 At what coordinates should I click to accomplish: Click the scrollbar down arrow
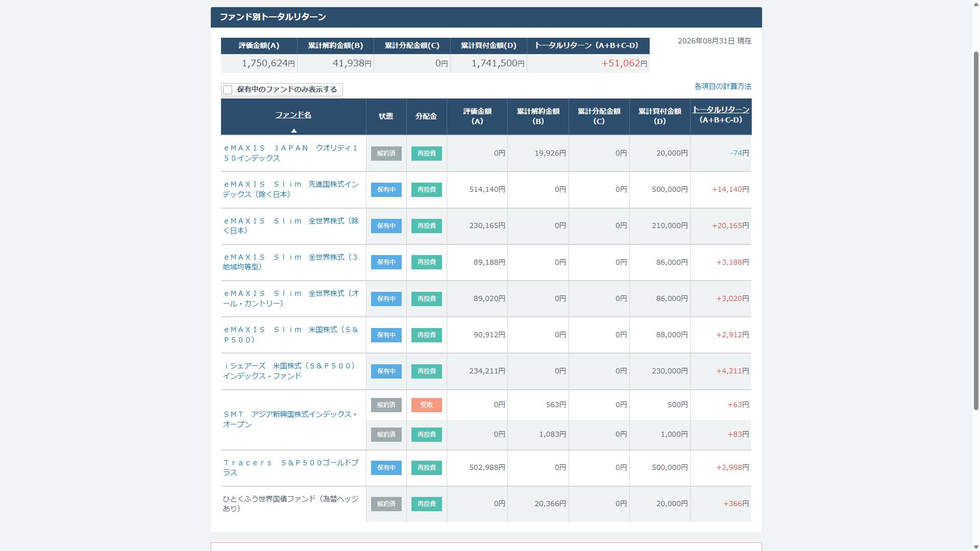click(x=976, y=547)
